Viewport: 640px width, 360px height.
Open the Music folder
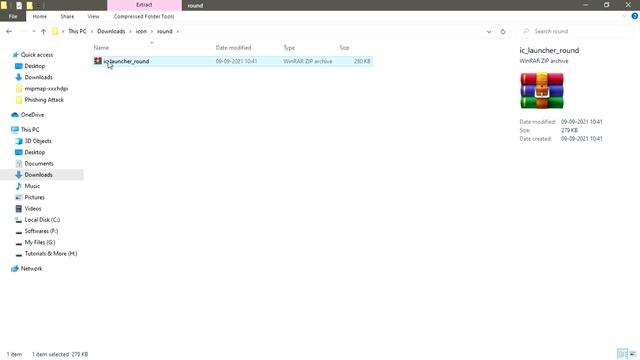[32, 186]
